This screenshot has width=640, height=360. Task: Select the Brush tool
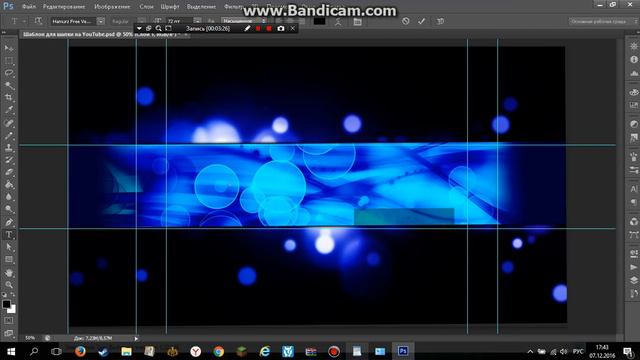pyautogui.click(x=9, y=135)
